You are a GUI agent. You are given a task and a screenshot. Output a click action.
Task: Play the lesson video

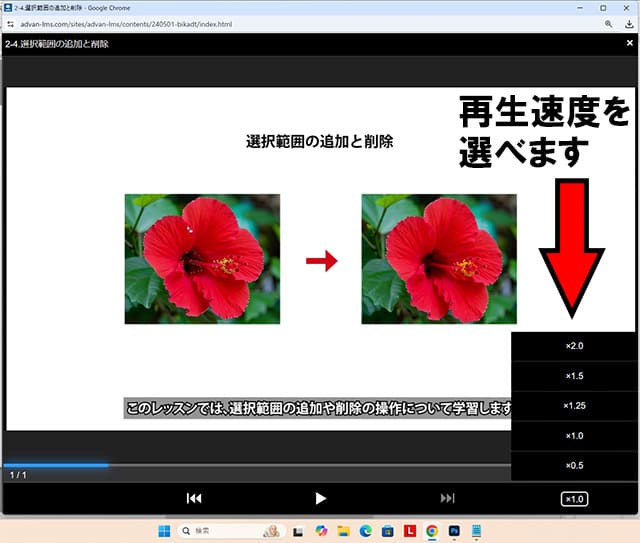pos(321,498)
